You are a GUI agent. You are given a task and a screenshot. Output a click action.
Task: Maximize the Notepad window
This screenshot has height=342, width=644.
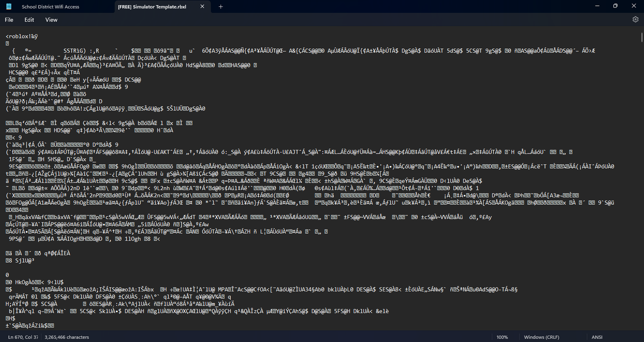615,6
